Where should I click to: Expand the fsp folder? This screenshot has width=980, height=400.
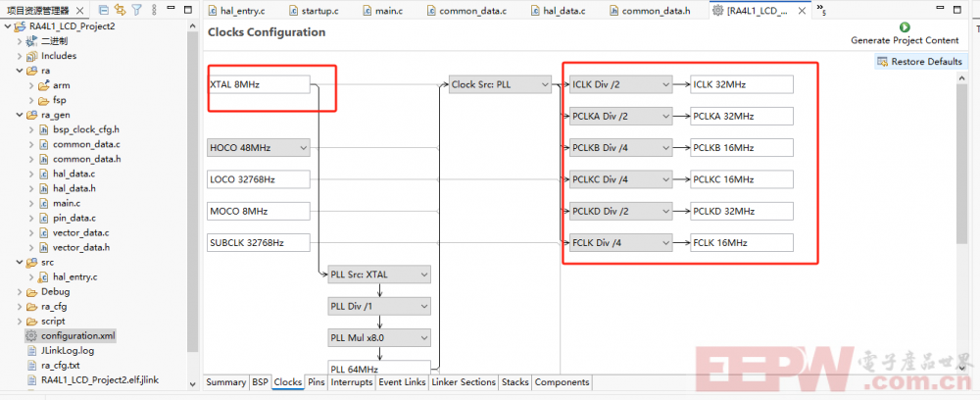pos(30,100)
